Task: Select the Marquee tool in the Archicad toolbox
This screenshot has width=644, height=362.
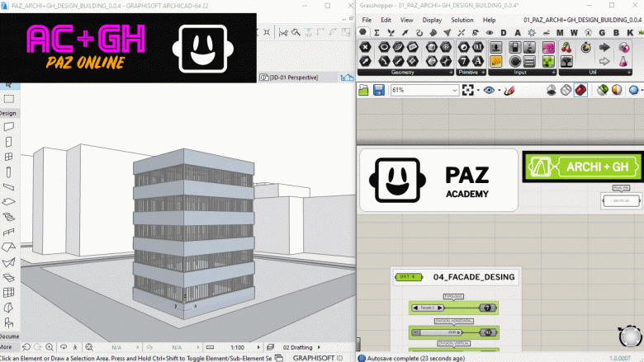Action: point(8,99)
